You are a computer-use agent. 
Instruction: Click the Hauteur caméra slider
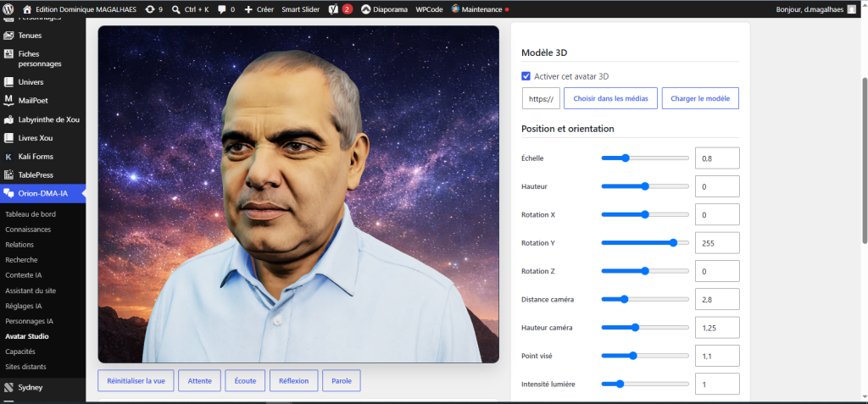645,328
